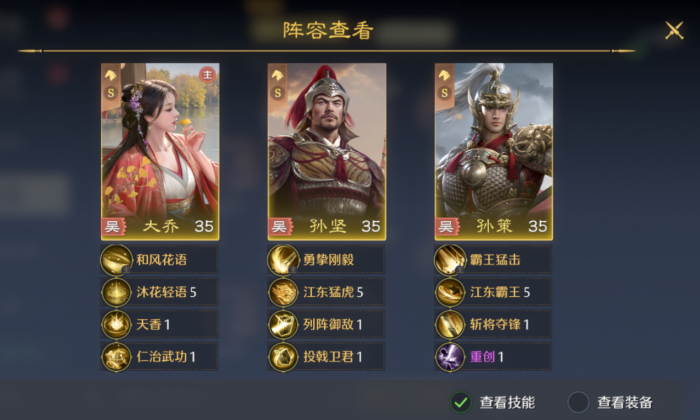700x420 pixels.
Task: Open the 江东猛虎 skill icon
Action: (283, 292)
